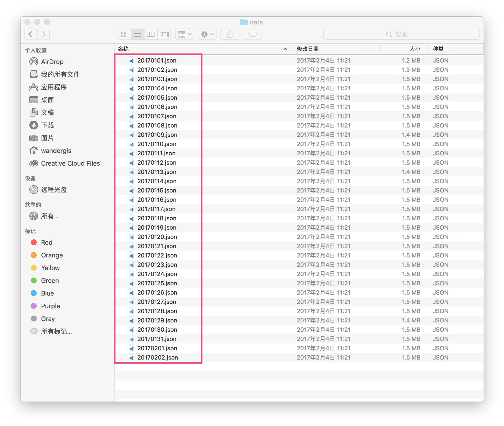Click the edit tags toolbar button
Screen dimensions: 504x426
tap(252, 34)
